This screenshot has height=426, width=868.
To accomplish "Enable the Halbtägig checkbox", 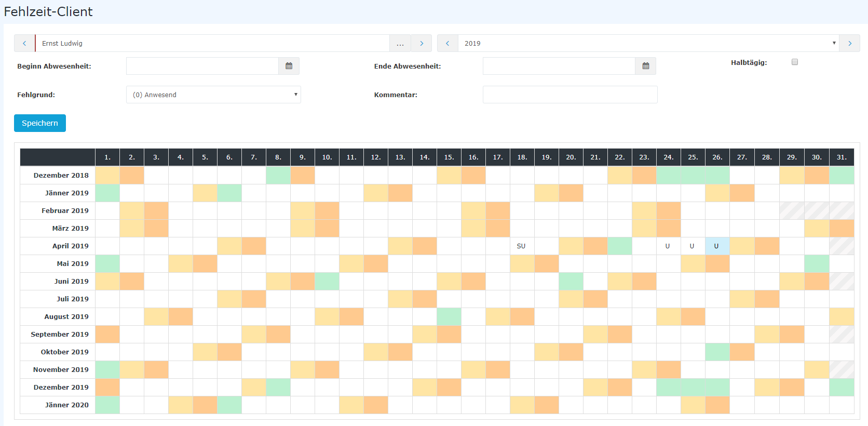I will pos(795,62).
